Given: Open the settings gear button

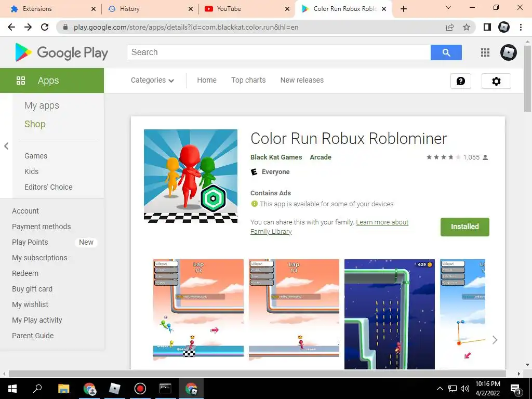Looking at the screenshot, I should coord(496,81).
